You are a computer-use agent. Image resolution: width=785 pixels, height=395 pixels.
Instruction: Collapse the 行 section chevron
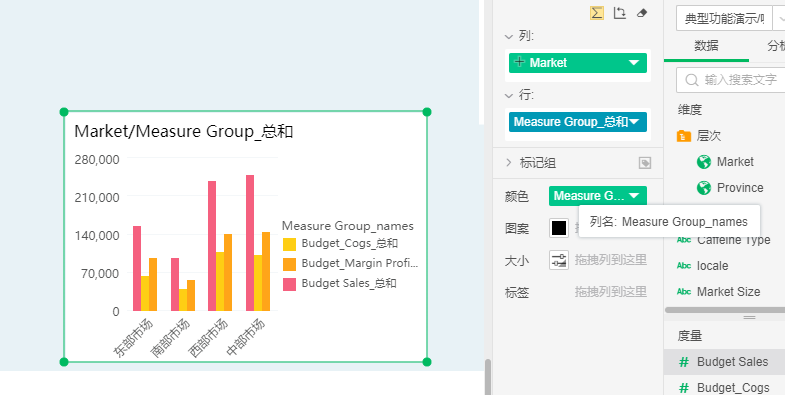[509, 96]
